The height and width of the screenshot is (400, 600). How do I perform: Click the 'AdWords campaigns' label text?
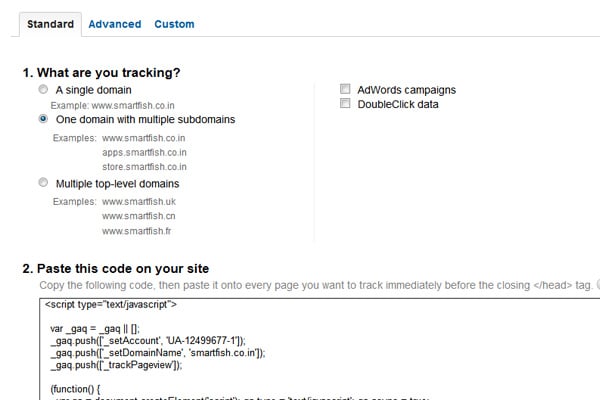click(x=406, y=90)
